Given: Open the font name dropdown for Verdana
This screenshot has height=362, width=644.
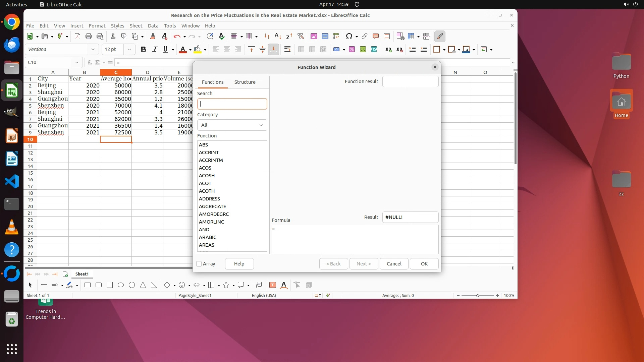Looking at the screenshot, I should coord(93,50).
